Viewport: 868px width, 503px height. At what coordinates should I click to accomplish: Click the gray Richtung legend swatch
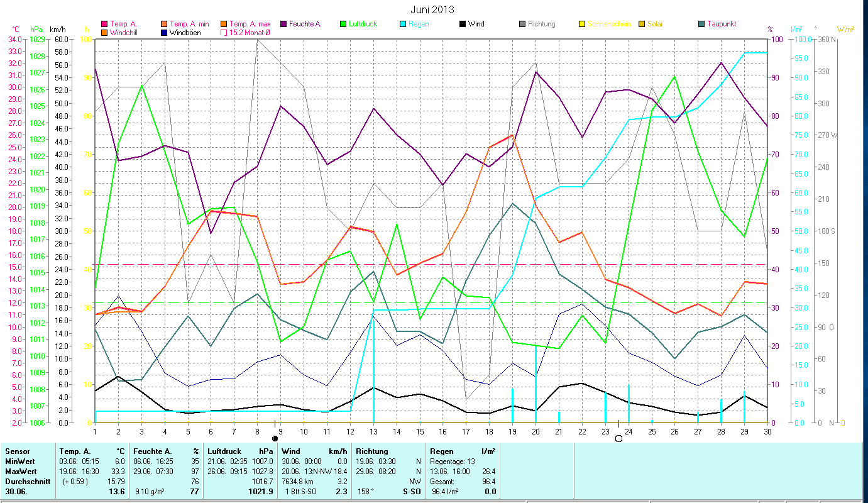[522, 25]
